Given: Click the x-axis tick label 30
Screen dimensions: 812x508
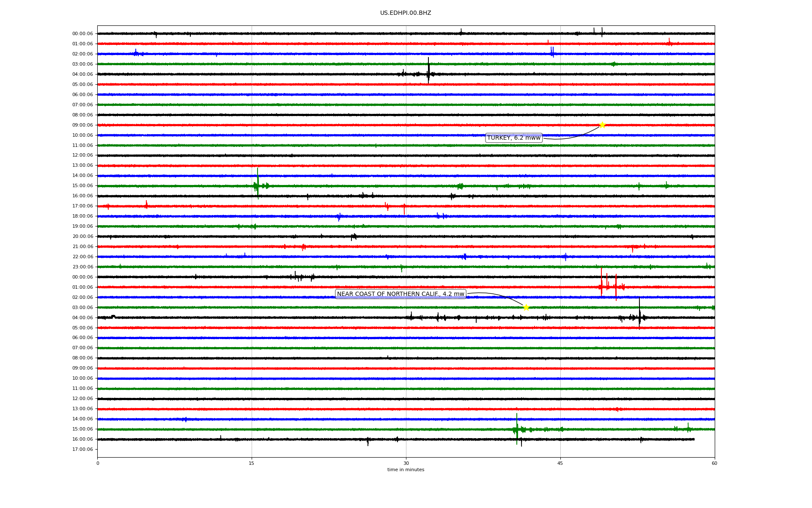Looking at the screenshot, I should (406, 463).
